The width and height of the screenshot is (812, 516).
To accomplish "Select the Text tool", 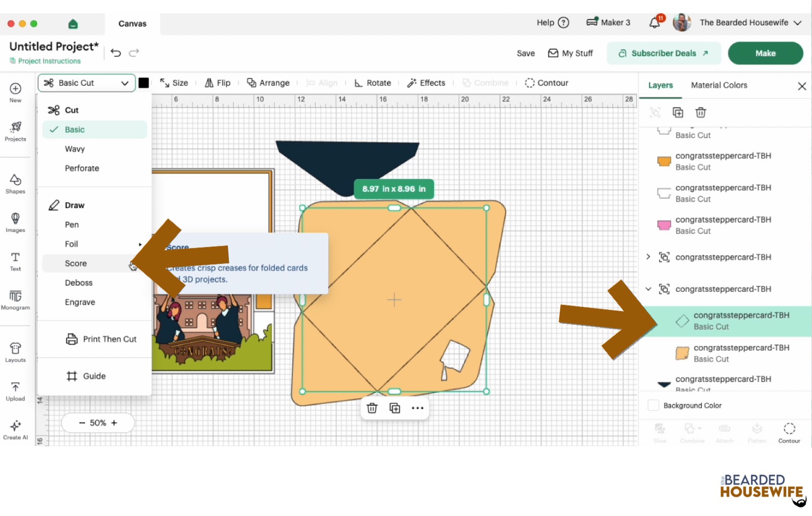I will 15,261.
